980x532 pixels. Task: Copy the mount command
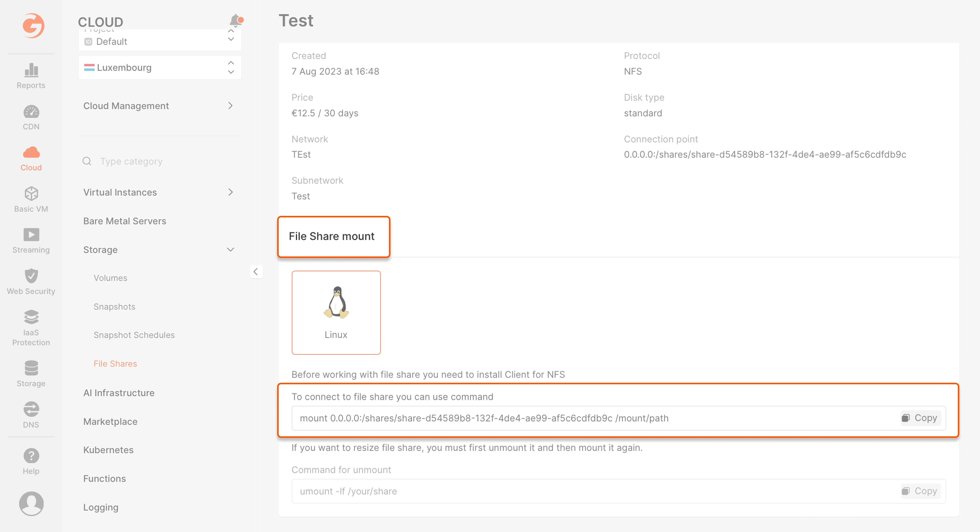[x=920, y=418]
